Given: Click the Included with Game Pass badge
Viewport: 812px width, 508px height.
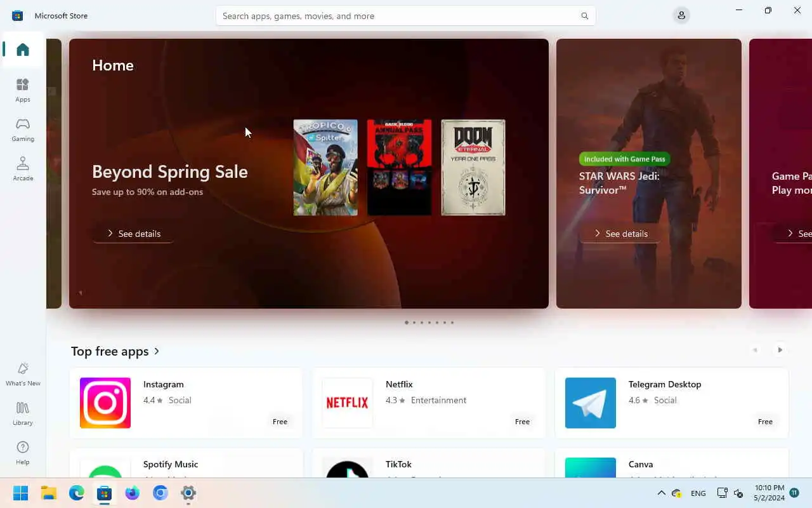Looking at the screenshot, I should [625, 159].
